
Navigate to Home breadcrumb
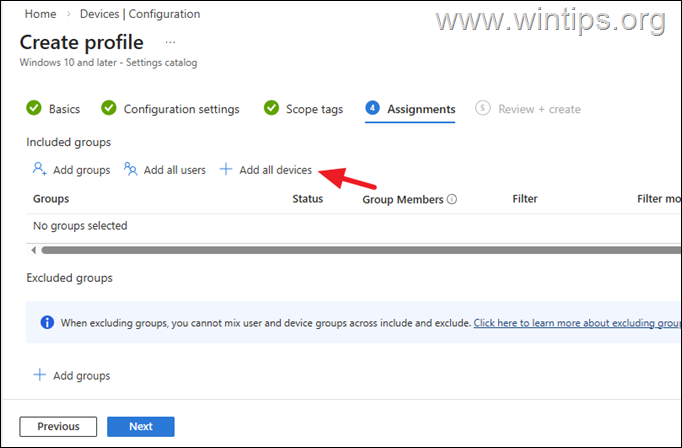40,14
